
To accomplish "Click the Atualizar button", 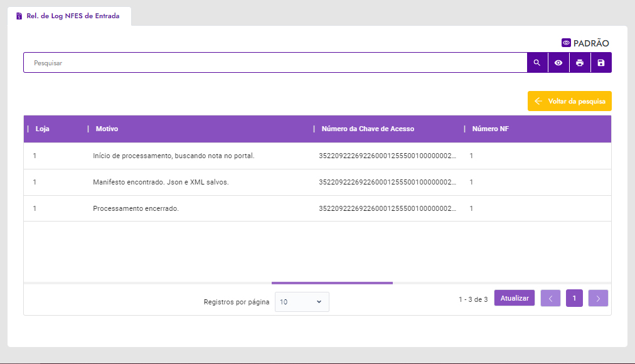I will click(x=515, y=298).
